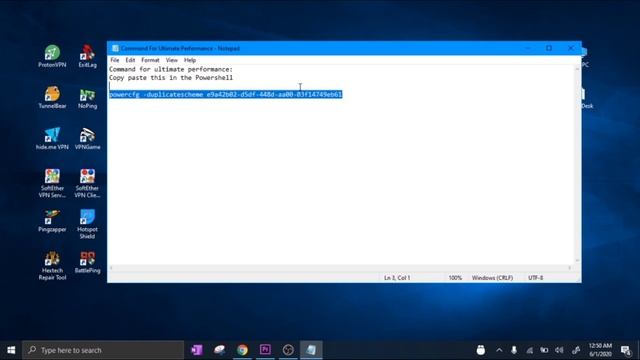Open the View menu in Notepad

coord(171,60)
